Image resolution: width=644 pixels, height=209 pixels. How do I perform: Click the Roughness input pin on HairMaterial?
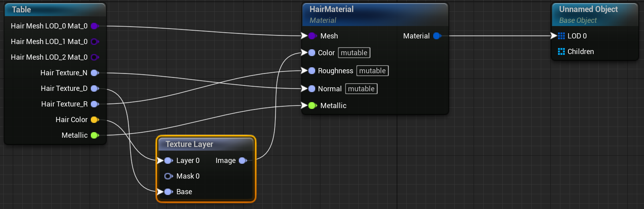tap(312, 71)
